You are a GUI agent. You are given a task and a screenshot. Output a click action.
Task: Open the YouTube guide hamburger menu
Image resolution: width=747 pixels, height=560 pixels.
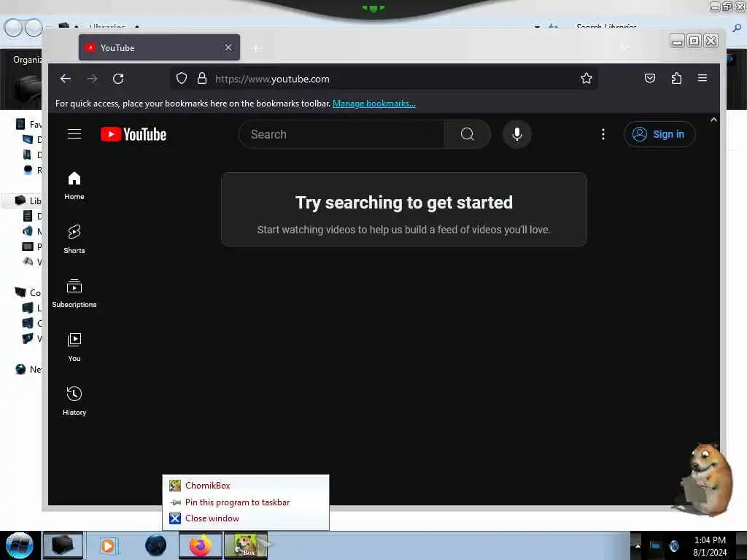74,134
